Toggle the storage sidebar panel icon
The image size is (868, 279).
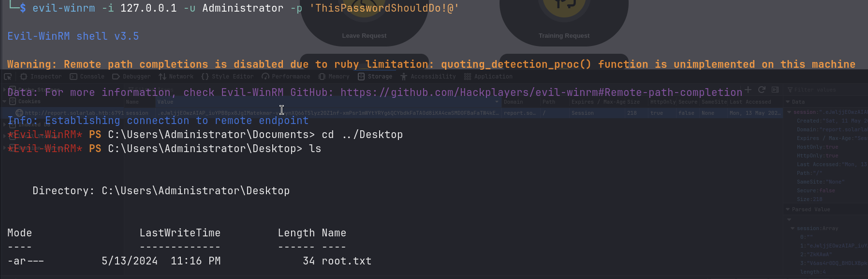tap(775, 90)
